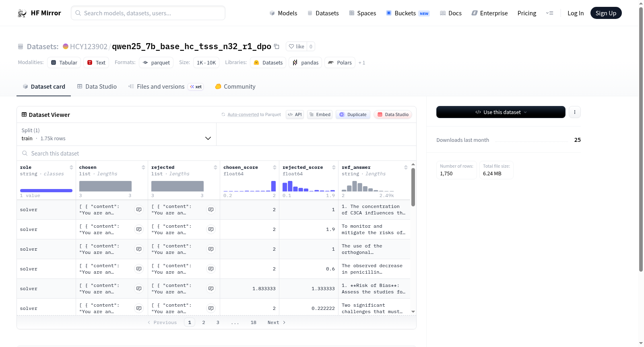
Task: Open the Docs nav item
Action: click(451, 13)
